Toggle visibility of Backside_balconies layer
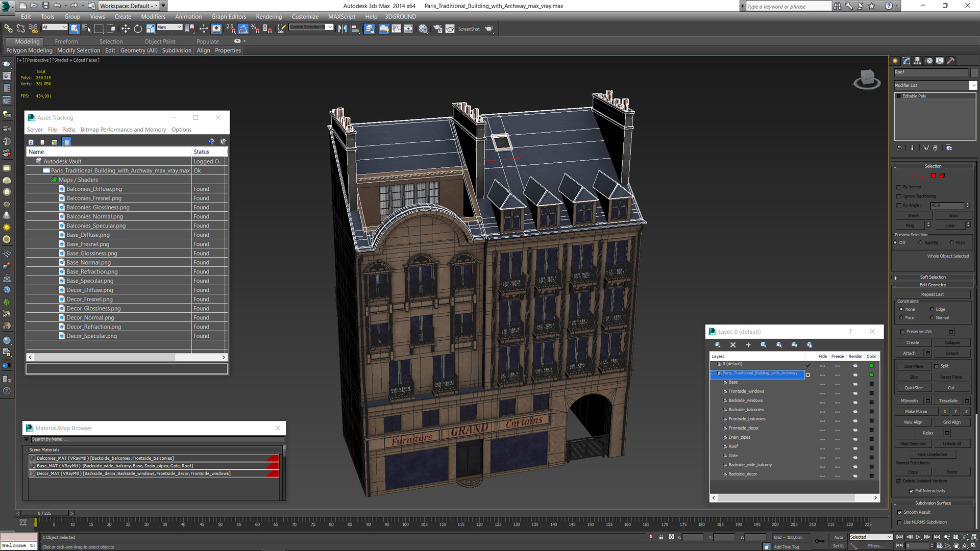The height and width of the screenshot is (551, 980). (x=822, y=410)
